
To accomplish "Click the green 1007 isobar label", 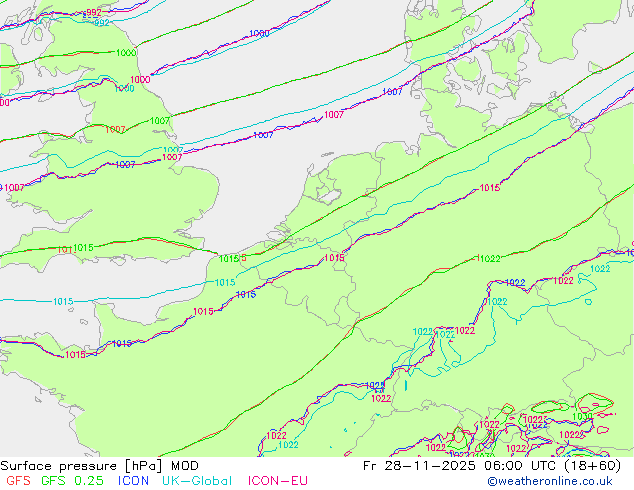I will click(160, 120).
